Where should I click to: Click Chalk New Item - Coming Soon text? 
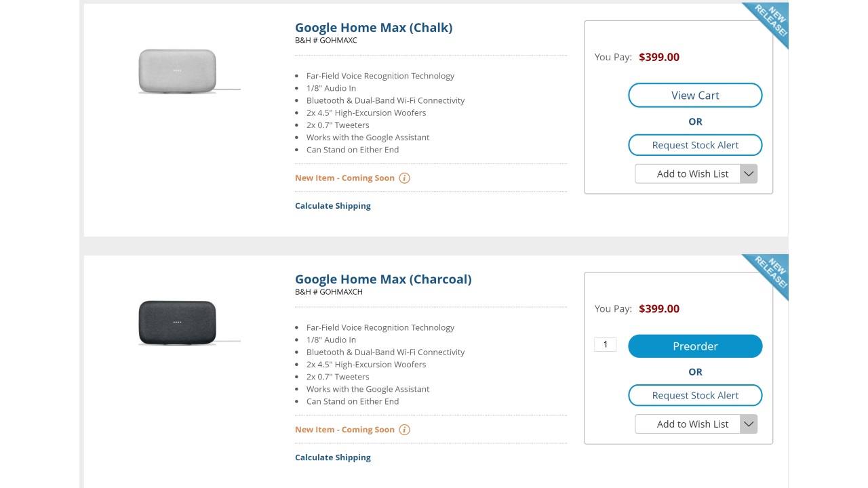click(344, 178)
